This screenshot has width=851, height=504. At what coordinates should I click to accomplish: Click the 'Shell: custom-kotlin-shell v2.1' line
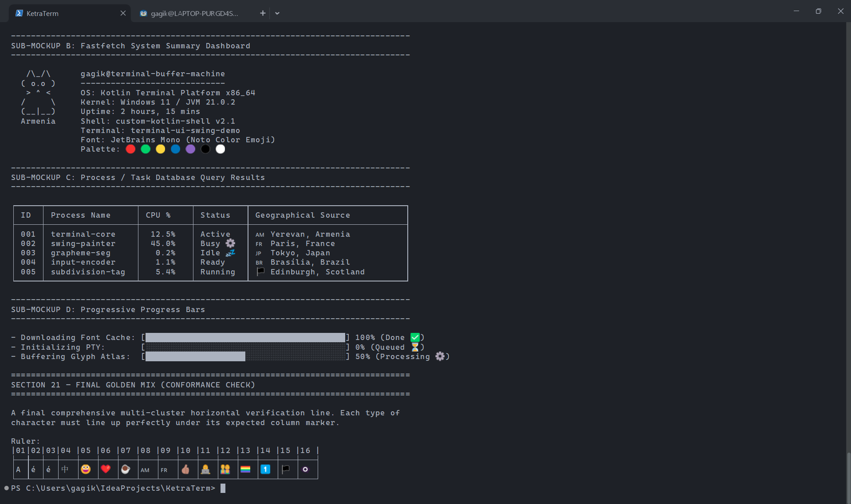(x=158, y=121)
